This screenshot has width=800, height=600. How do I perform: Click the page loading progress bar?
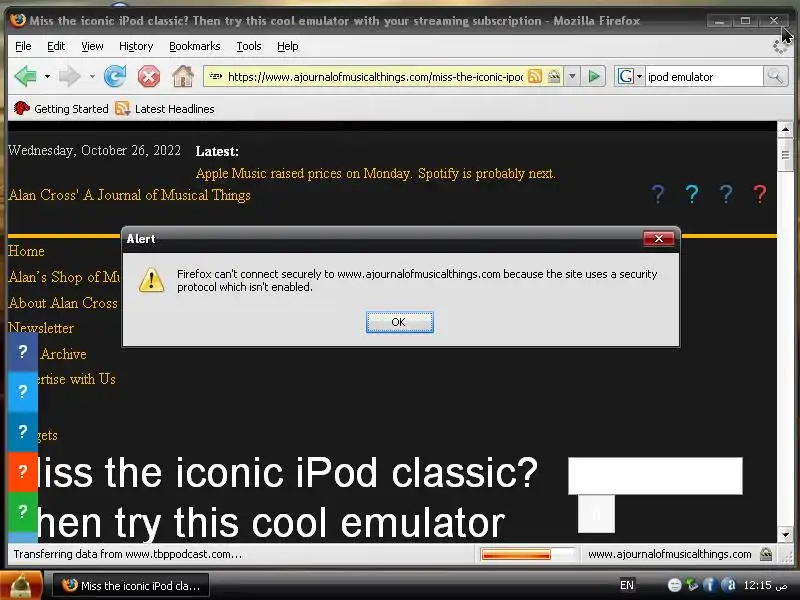(x=528, y=554)
